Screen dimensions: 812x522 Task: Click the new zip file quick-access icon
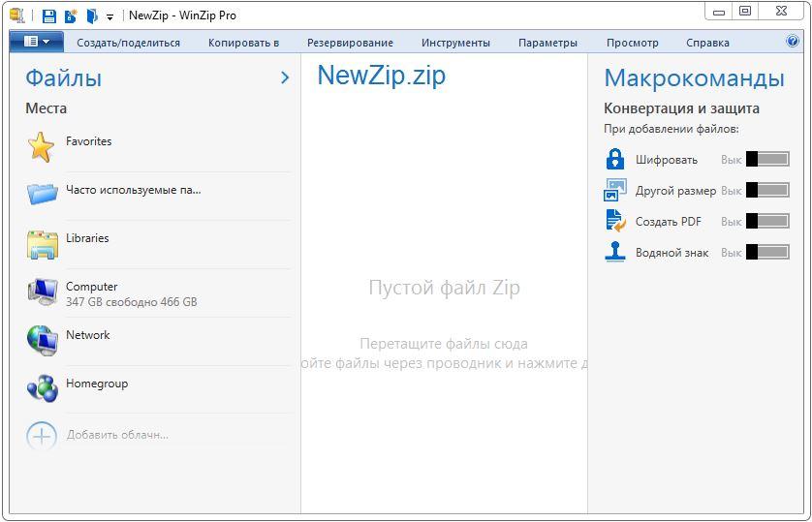(71, 16)
